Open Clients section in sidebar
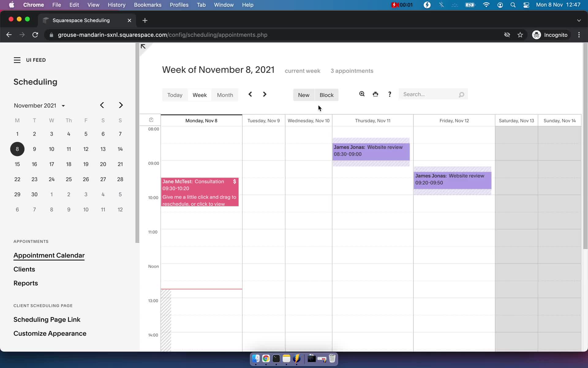The height and width of the screenshot is (368, 588). pyautogui.click(x=24, y=269)
